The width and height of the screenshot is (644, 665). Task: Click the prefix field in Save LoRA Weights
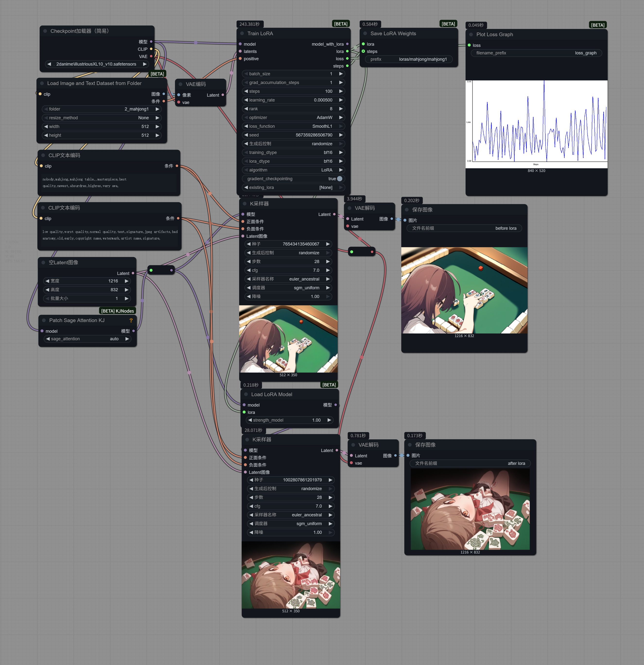point(409,59)
